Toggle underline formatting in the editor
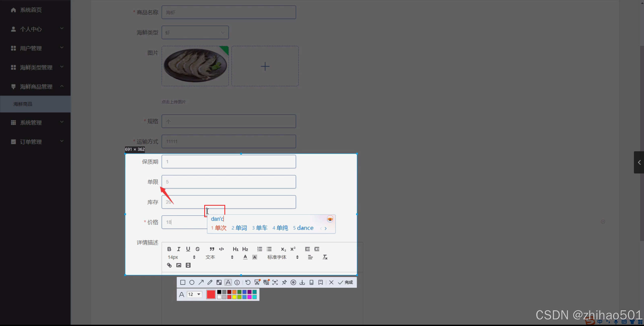 pos(188,249)
